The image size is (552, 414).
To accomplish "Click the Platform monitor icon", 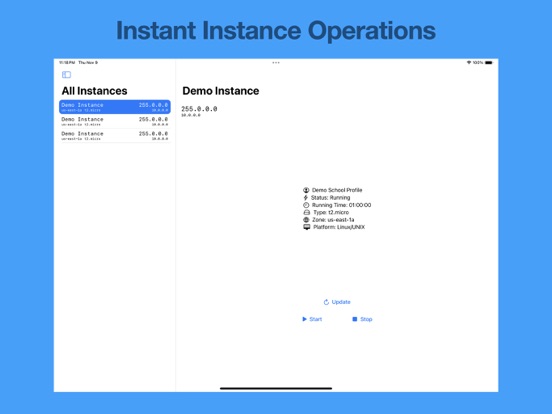I will [307, 227].
